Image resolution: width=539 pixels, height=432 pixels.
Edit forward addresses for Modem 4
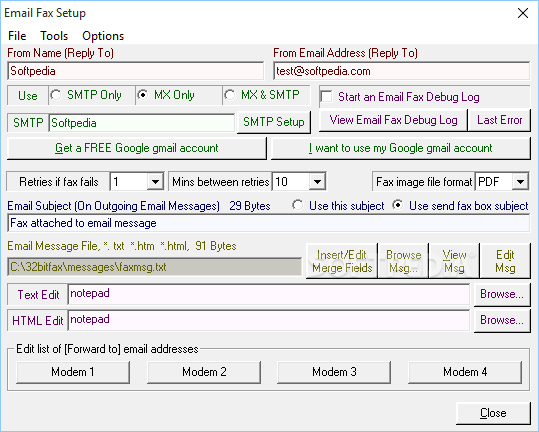click(x=465, y=372)
